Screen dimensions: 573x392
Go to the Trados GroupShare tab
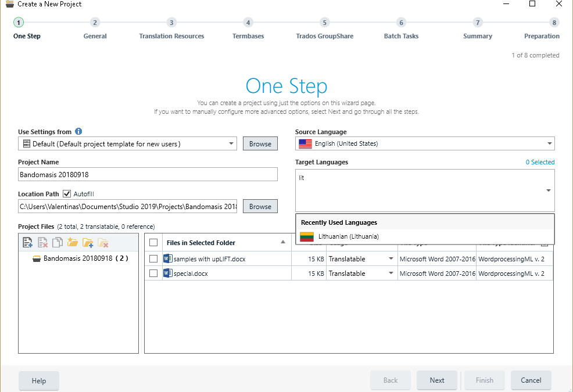(324, 36)
